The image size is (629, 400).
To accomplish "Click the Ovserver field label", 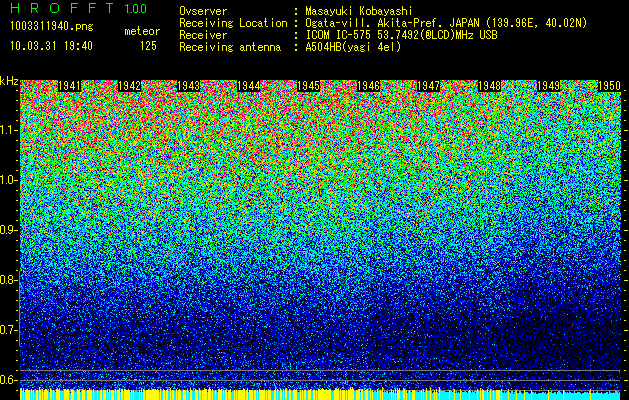I will click(203, 11).
